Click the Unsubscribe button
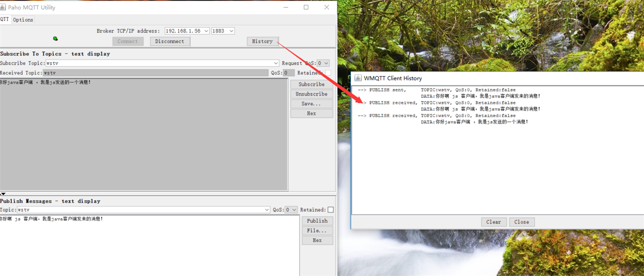Screen dimensions: 644x276 click(311, 94)
